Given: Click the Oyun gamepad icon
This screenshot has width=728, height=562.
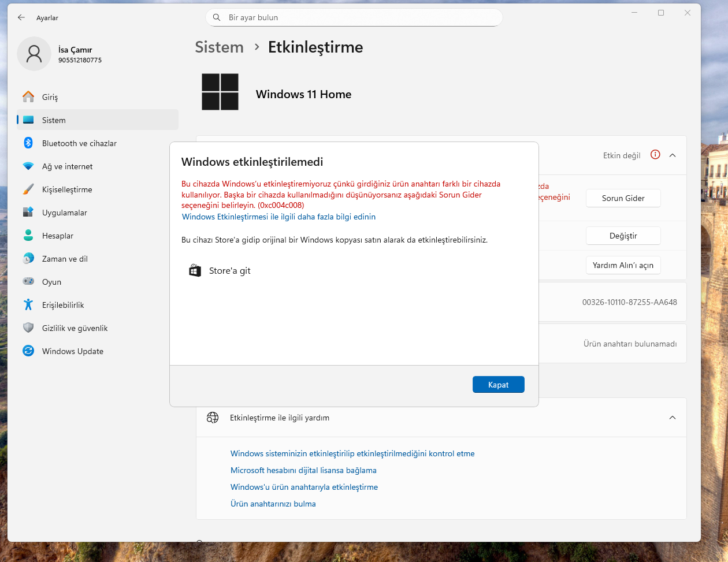Looking at the screenshot, I should point(28,282).
